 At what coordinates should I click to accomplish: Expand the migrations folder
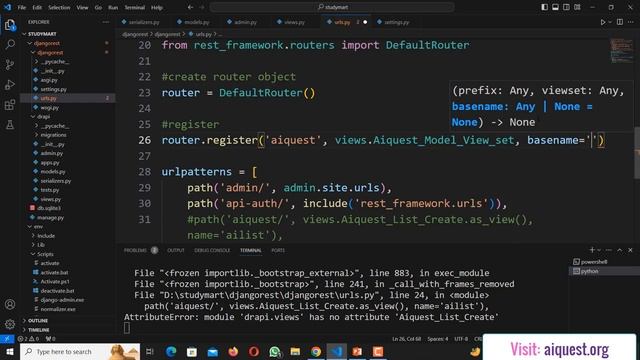[53, 135]
